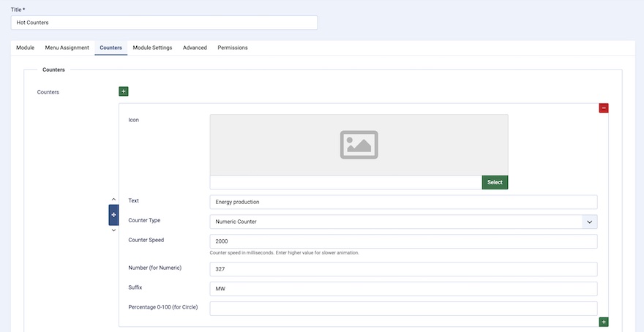Click the Counters label beside the add button
Screen dimensions: 644x332
pyautogui.click(x=48, y=92)
